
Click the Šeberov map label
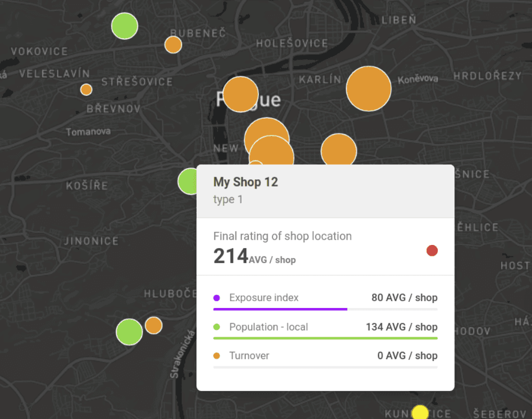(500, 414)
